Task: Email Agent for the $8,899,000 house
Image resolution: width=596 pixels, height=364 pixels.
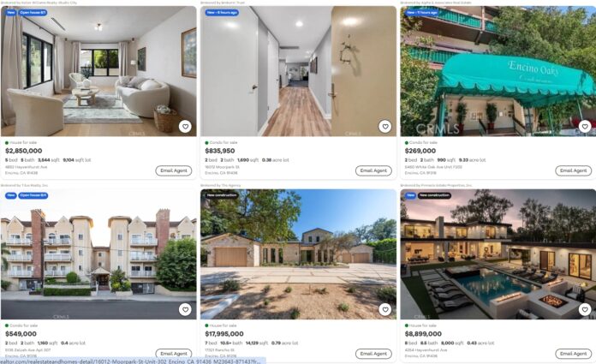Action: point(574,354)
